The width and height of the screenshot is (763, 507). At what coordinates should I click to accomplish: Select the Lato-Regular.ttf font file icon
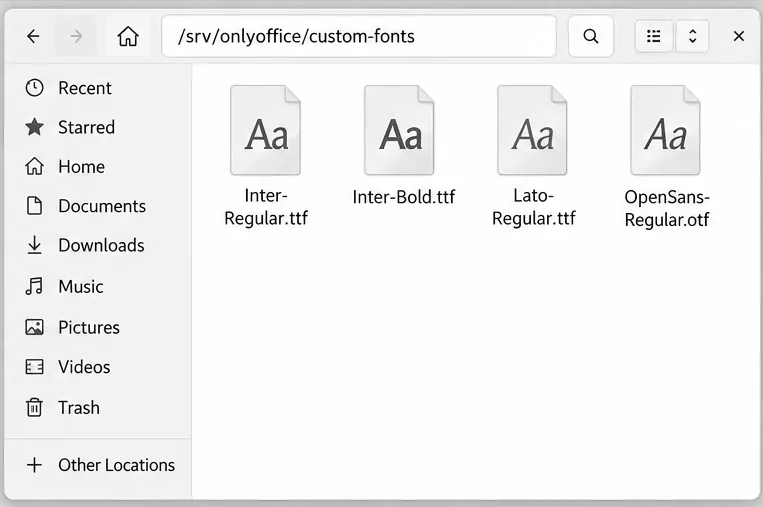[x=532, y=130]
